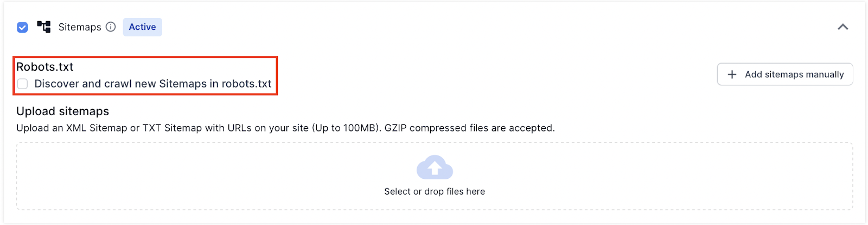This screenshot has height=225, width=868.
Task: Click 'Select or drop files here' text
Action: pyautogui.click(x=435, y=191)
